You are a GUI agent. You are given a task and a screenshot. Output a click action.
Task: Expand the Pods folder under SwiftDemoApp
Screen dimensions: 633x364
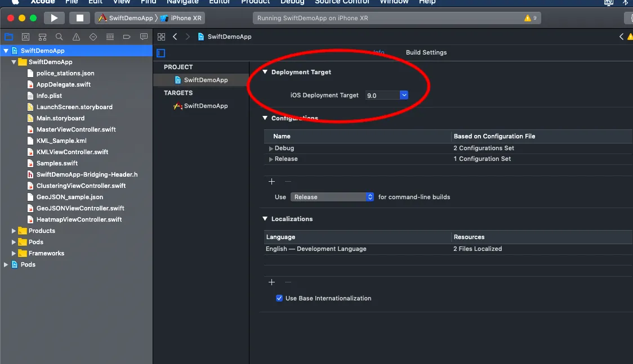14,242
